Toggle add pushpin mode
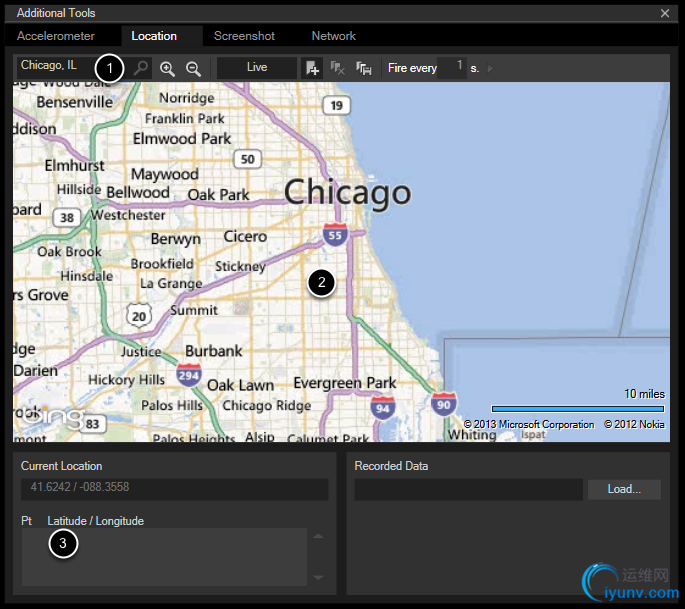 [313, 68]
